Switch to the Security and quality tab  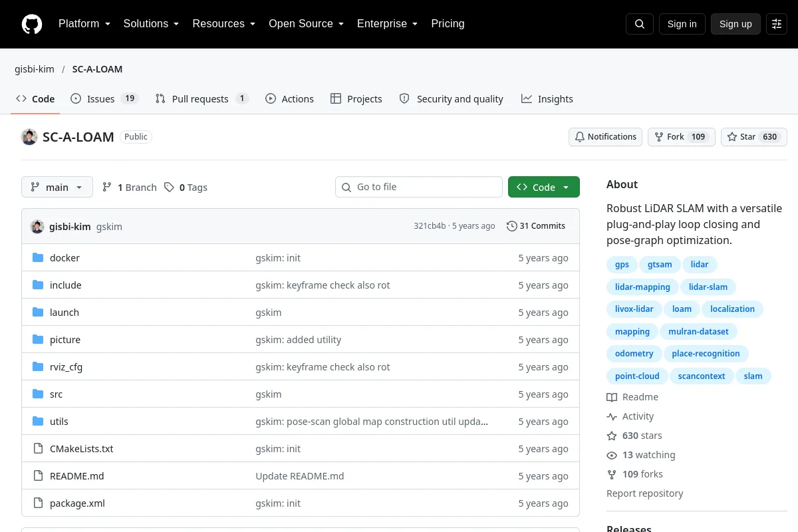(451, 99)
